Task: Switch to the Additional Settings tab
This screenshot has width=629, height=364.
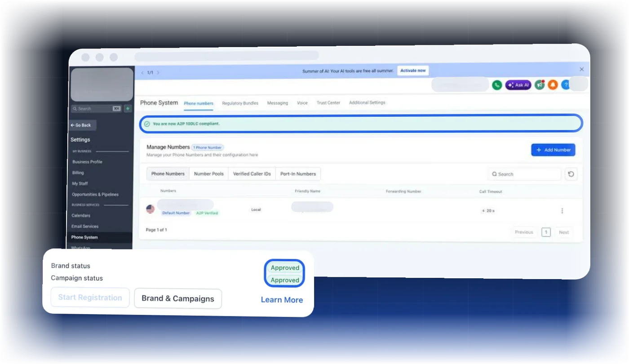Action: [367, 102]
